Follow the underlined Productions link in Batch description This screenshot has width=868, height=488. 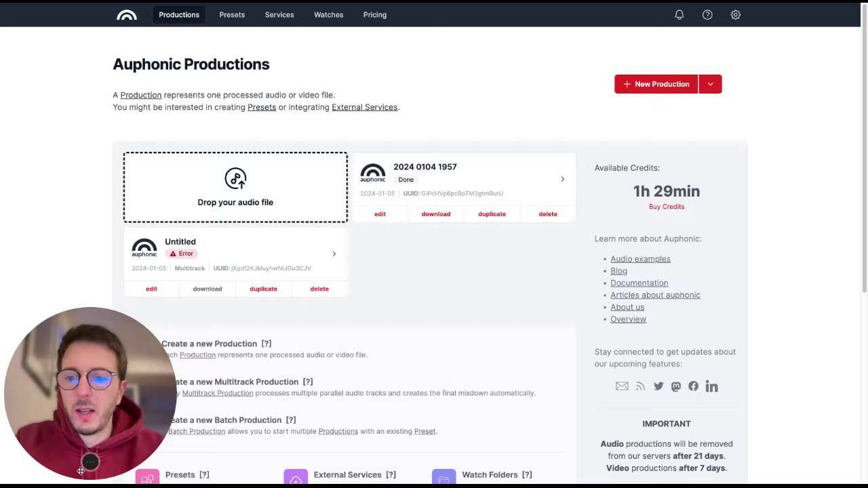pos(338,431)
